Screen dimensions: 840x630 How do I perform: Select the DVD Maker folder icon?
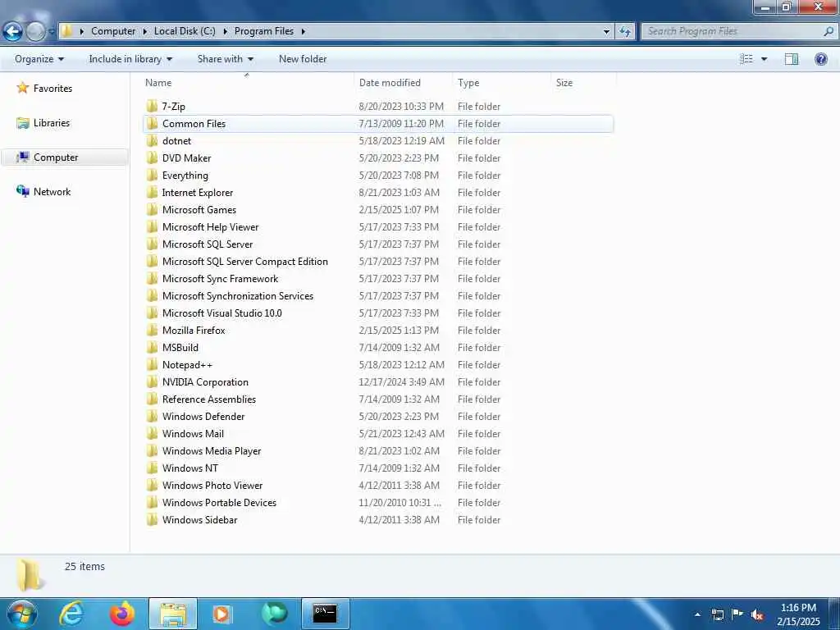click(x=152, y=158)
